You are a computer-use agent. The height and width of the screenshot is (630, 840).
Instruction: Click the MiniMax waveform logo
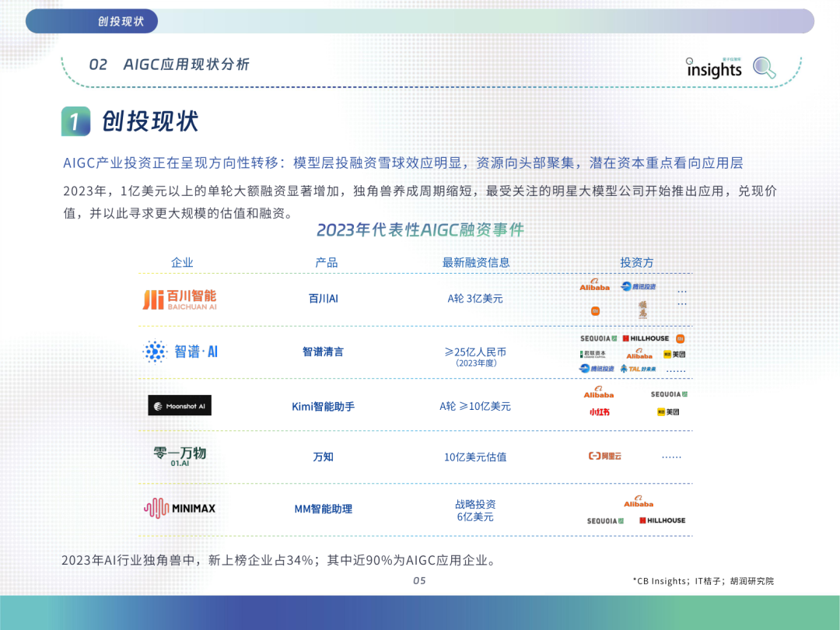(x=180, y=508)
